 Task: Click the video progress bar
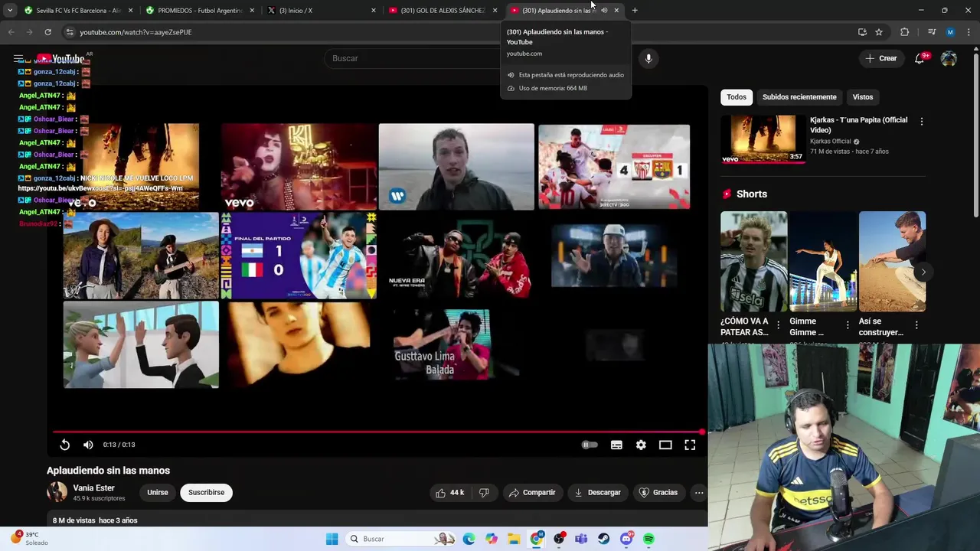pos(377,432)
